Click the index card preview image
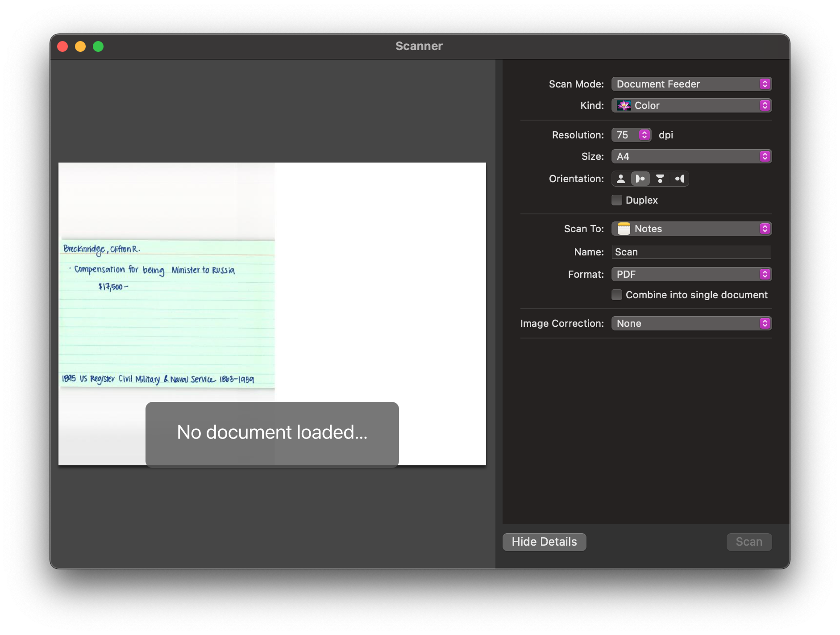840x635 pixels. click(167, 313)
